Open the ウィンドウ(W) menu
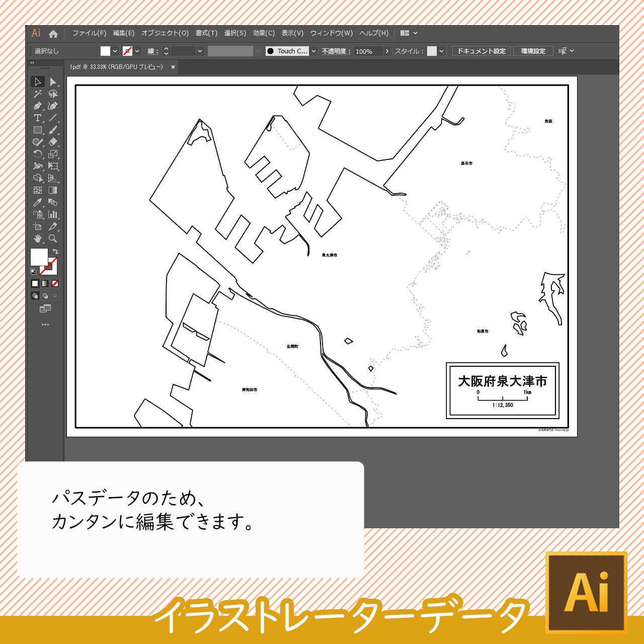 click(x=332, y=33)
